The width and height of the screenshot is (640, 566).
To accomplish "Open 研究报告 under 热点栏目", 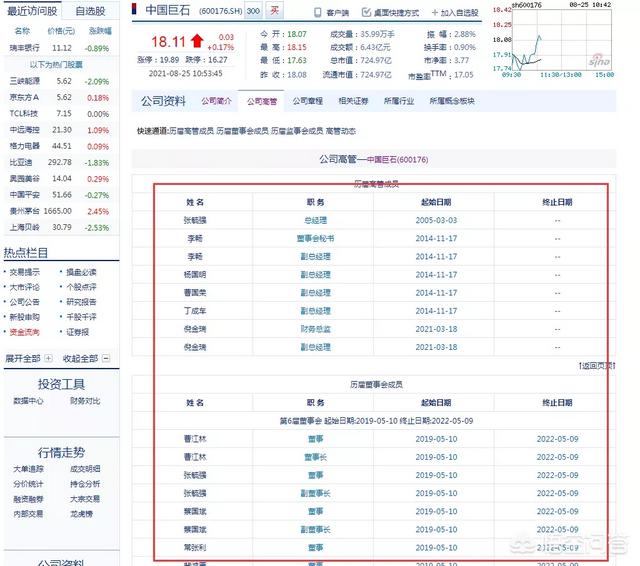I will (81, 302).
